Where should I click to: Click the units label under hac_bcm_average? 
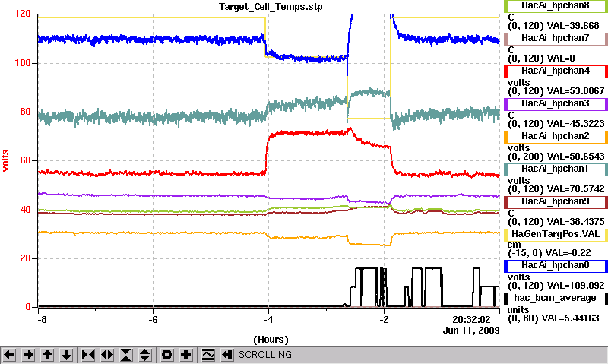[518, 310]
